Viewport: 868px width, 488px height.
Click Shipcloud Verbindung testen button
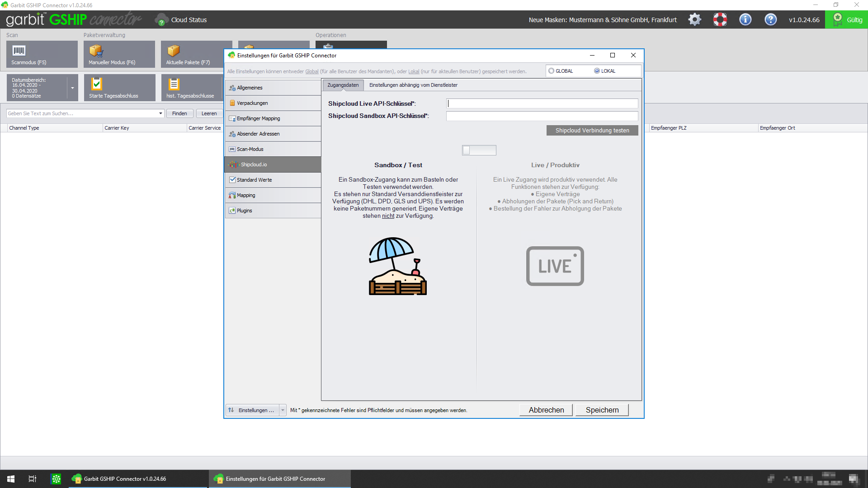(x=592, y=131)
